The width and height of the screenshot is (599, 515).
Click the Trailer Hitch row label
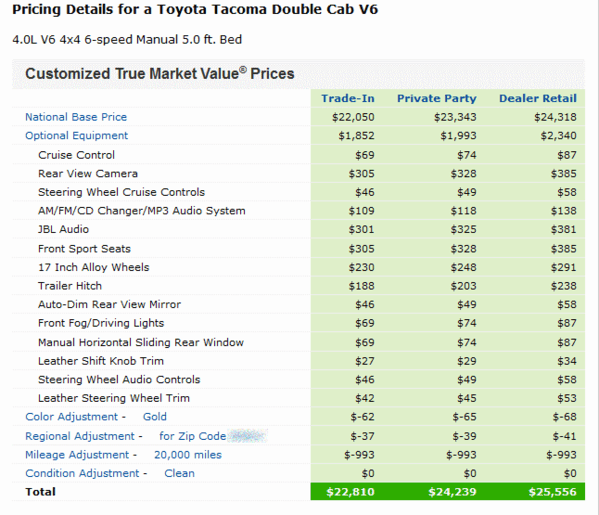click(70, 286)
